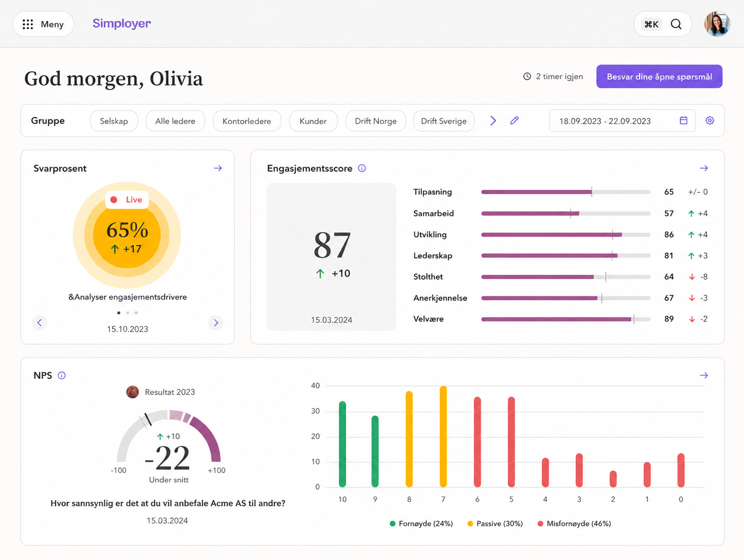Click the Velvære label
Viewport: 744px width, 560px height.
click(429, 319)
